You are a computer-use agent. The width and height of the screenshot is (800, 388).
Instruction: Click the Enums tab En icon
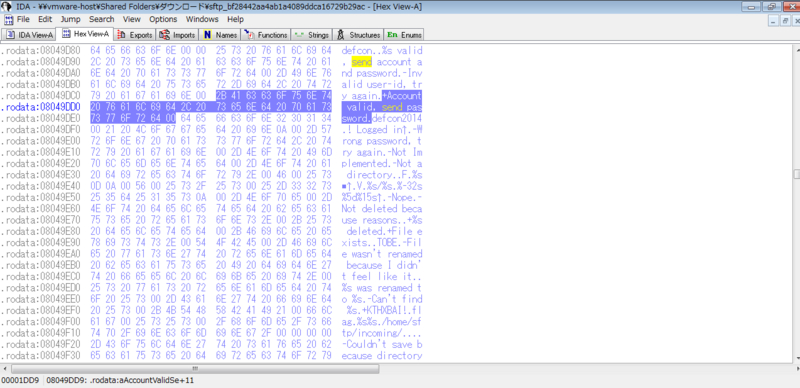(x=392, y=35)
